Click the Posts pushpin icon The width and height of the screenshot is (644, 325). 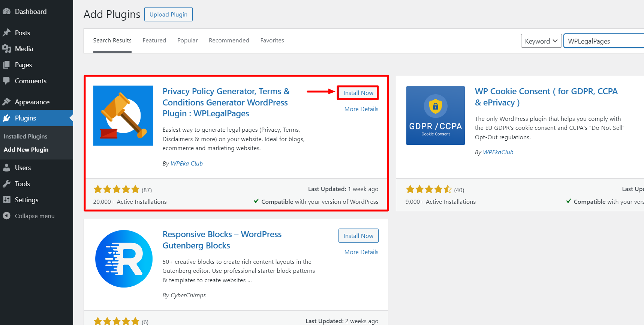[x=6, y=33]
